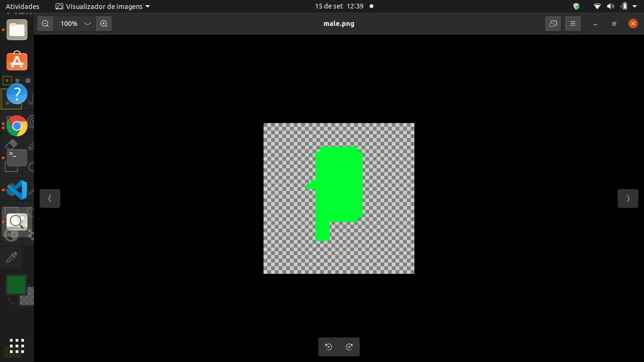The image size is (644, 362).
Task: Launch Ubuntu Software from the dock
Action: pyautogui.click(x=17, y=61)
